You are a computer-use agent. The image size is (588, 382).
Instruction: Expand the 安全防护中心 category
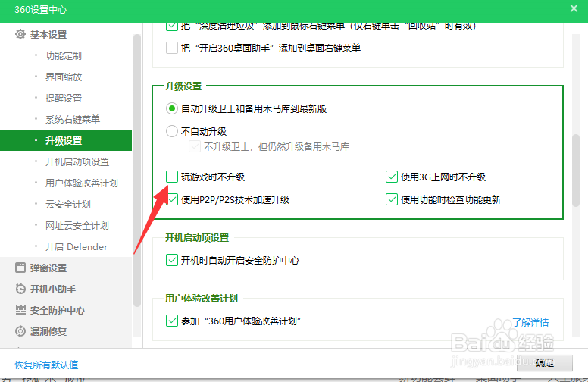(58, 310)
